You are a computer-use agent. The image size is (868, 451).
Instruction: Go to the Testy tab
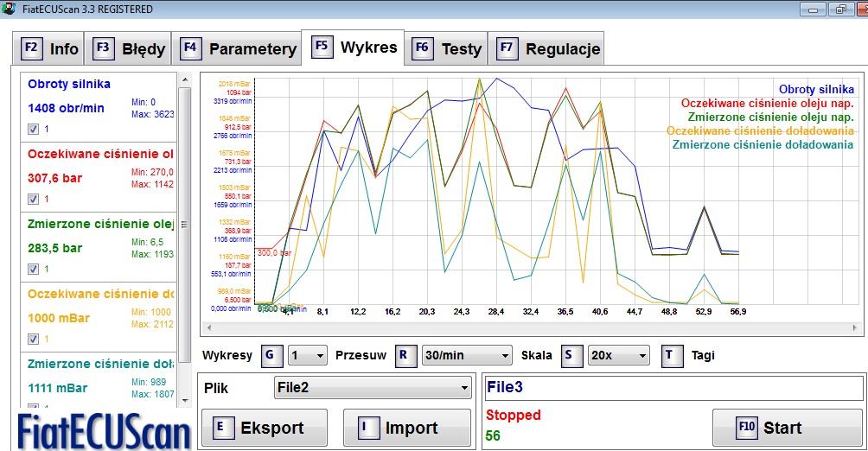(446, 48)
